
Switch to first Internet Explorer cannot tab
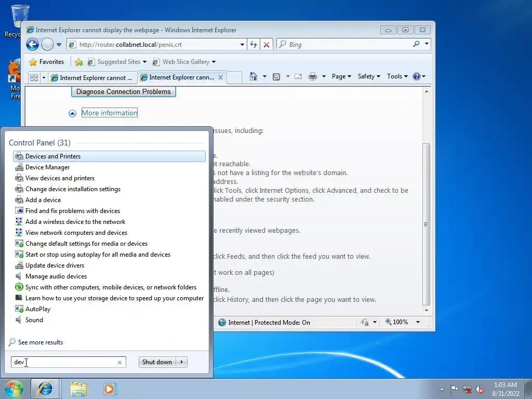(x=92, y=78)
